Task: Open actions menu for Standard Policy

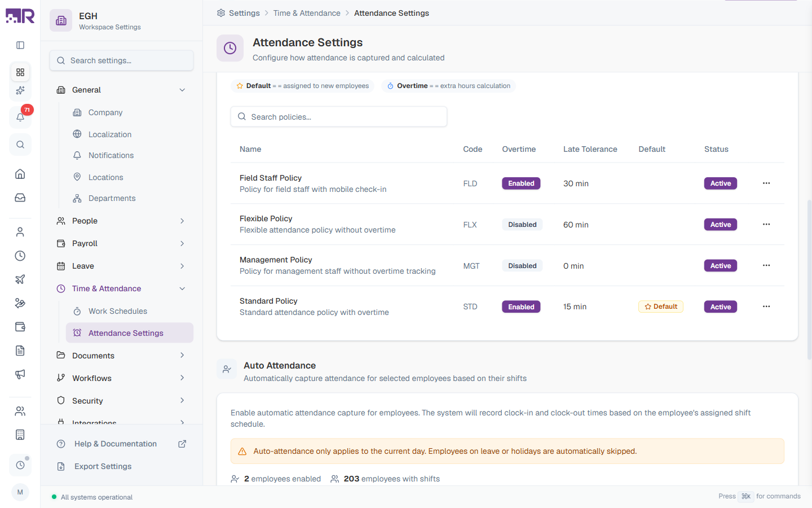Action: coord(766,306)
